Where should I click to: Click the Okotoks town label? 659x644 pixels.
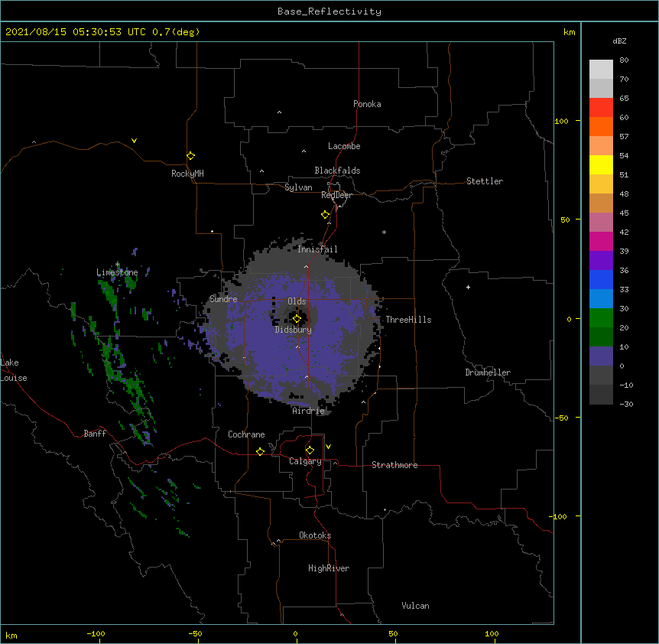(315, 535)
